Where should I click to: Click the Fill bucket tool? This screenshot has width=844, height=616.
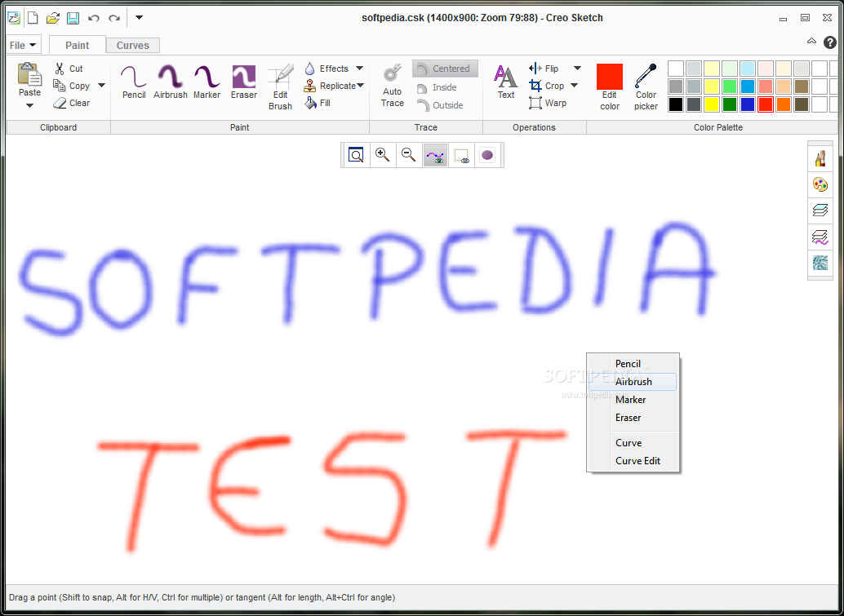point(318,103)
